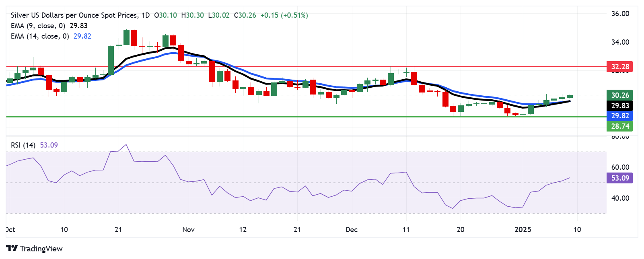
Task: Click the Nov date on time axis
Action: pos(188,230)
